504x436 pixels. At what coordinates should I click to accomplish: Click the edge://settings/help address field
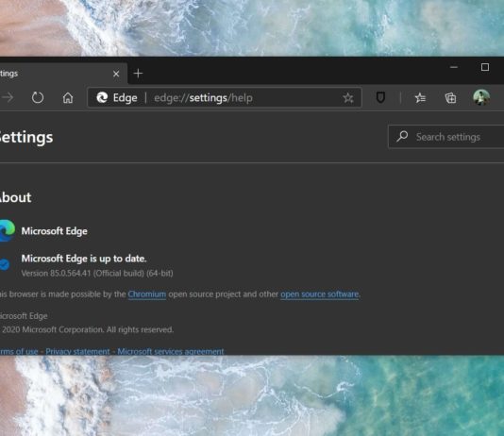[x=225, y=97]
